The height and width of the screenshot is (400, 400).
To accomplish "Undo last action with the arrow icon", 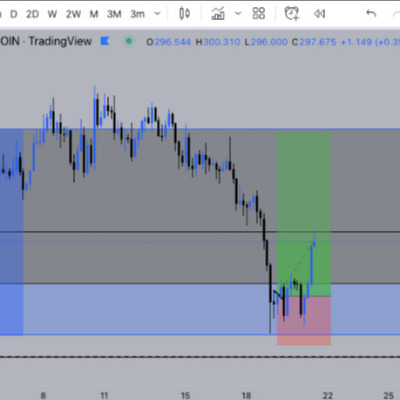I will point(371,14).
